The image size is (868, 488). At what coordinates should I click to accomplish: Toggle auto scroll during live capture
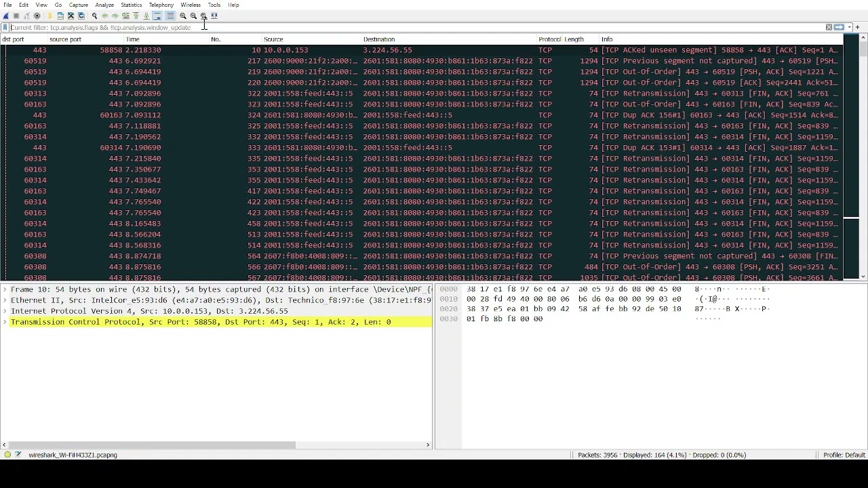click(x=157, y=16)
